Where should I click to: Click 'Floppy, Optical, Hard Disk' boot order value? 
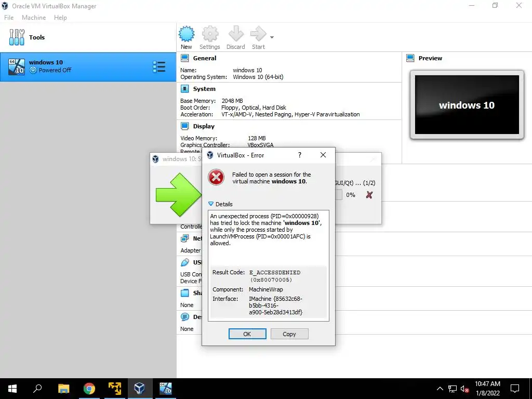tap(254, 108)
